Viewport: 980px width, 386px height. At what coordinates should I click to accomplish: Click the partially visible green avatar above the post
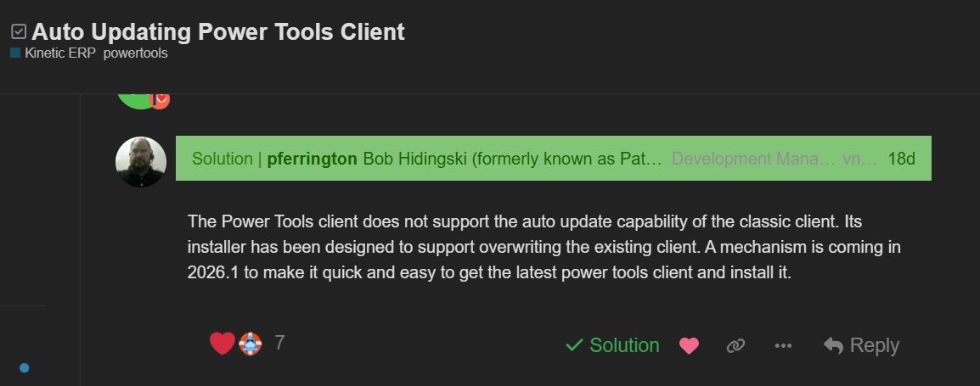pyautogui.click(x=136, y=102)
